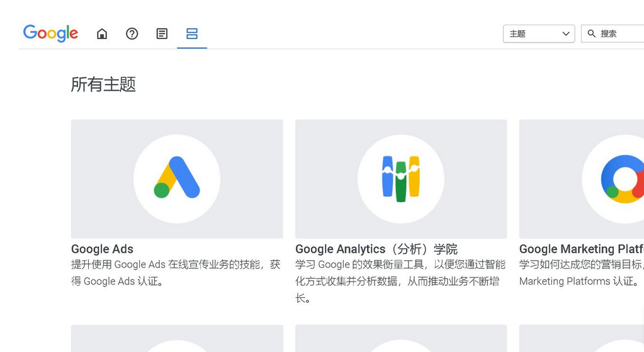644x352 pixels.
Task: Type in the 搜索 search field
Action: coord(620,34)
